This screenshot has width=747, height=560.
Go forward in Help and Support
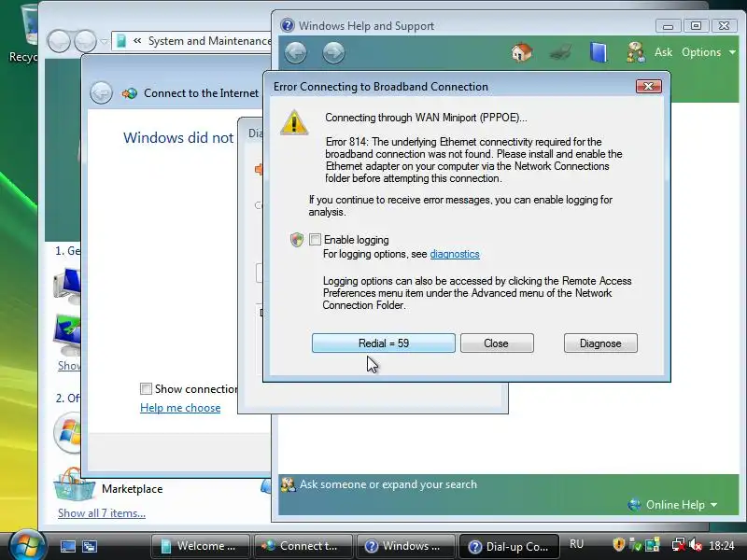click(333, 52)
